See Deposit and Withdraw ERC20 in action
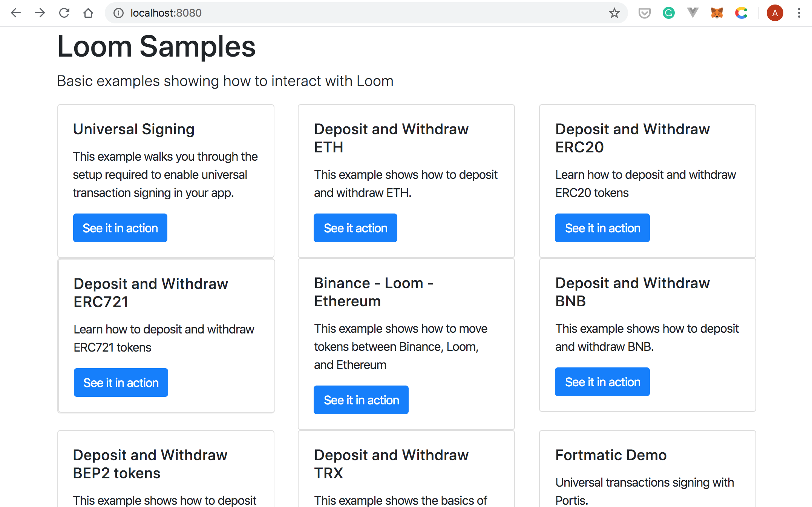Viewport: 812px width, 507px height. (602, 228)
